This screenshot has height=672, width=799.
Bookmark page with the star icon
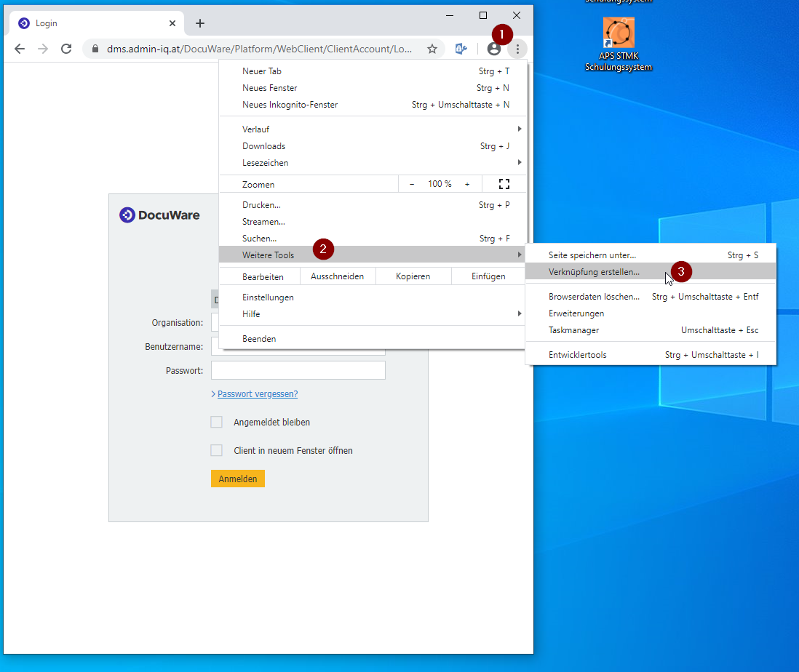click(x=432, y=49)
